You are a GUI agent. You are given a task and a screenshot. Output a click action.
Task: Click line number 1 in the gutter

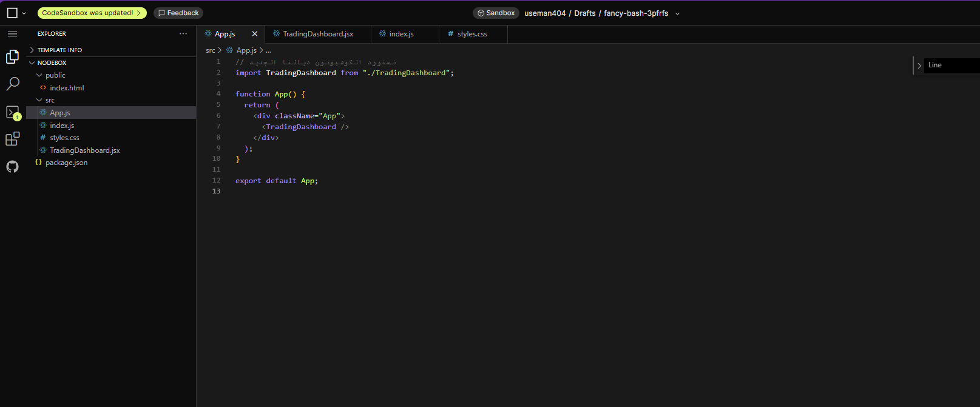(x=218, y=61)
